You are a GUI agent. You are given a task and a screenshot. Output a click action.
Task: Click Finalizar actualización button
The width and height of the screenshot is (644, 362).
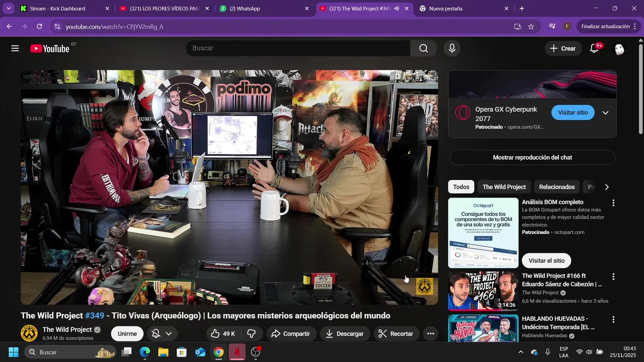coord(608,26)
